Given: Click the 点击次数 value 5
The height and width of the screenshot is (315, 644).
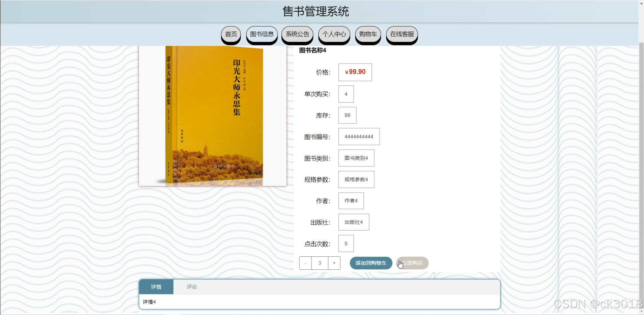Looking at the screenshot, I should 346,244.
